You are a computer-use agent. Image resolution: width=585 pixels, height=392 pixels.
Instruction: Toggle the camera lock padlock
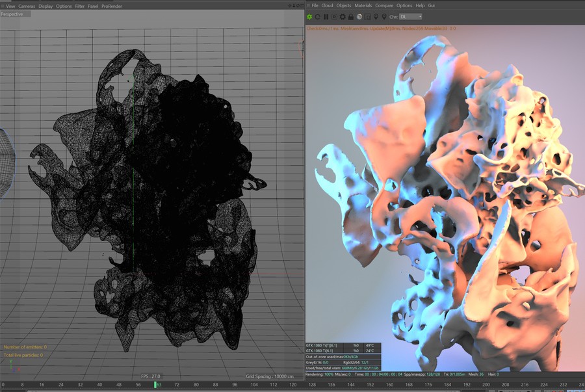pos(351,17)
